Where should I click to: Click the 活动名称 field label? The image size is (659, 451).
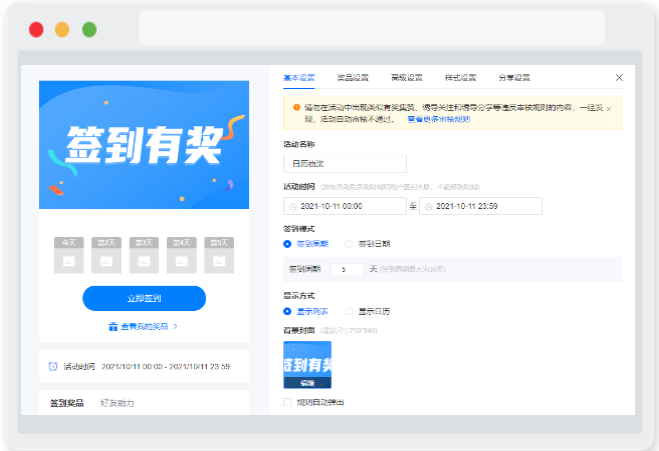(299, 145)
